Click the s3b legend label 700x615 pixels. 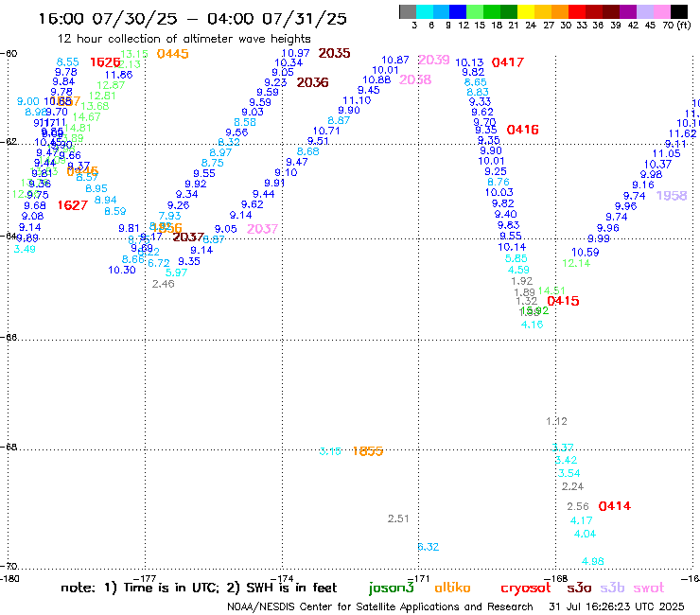pyautogui.click(x=612, y=589)
